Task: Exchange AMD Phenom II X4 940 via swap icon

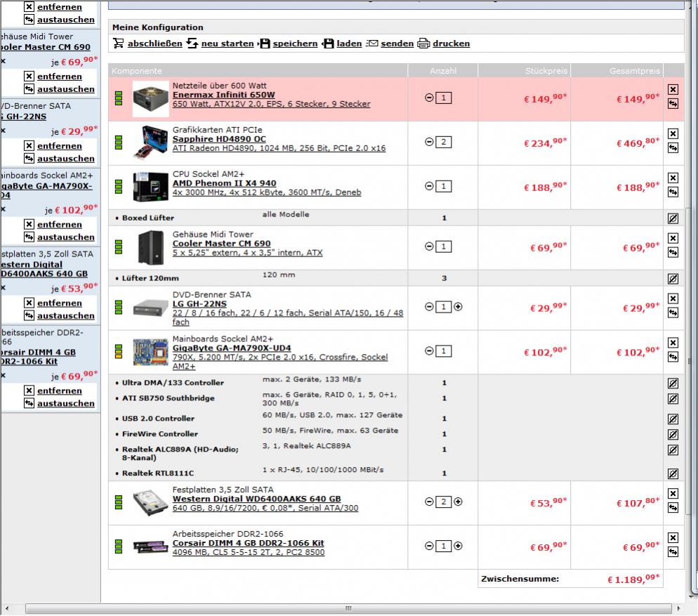Action: pos(673,192)
